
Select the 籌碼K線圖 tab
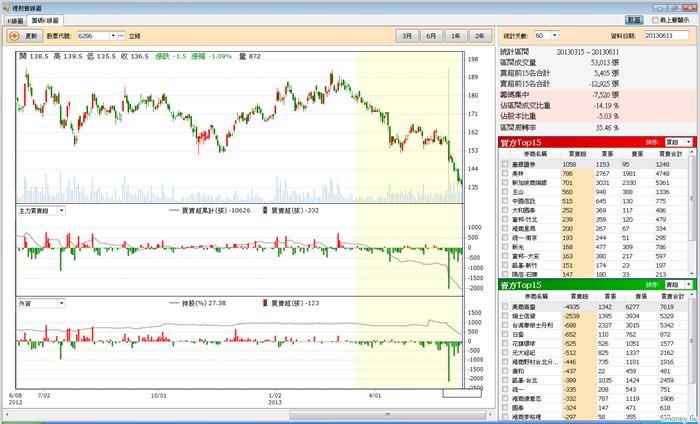click(45, 21)
